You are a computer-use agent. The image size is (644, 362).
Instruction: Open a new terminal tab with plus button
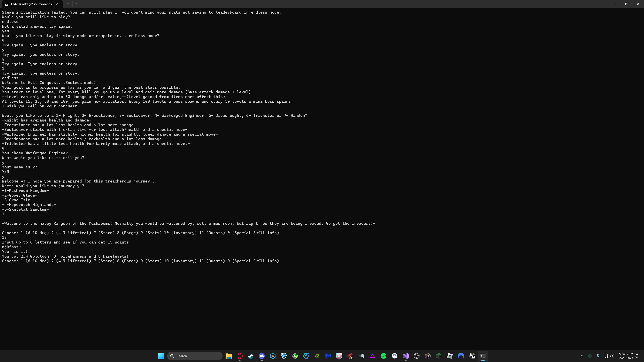pos(68,4)
